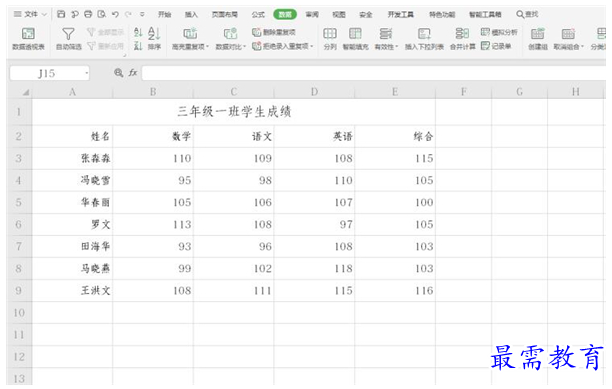Expand the 数据对比 dropdown arrow
Screen dimensions: 612x389
pos(245,46)
